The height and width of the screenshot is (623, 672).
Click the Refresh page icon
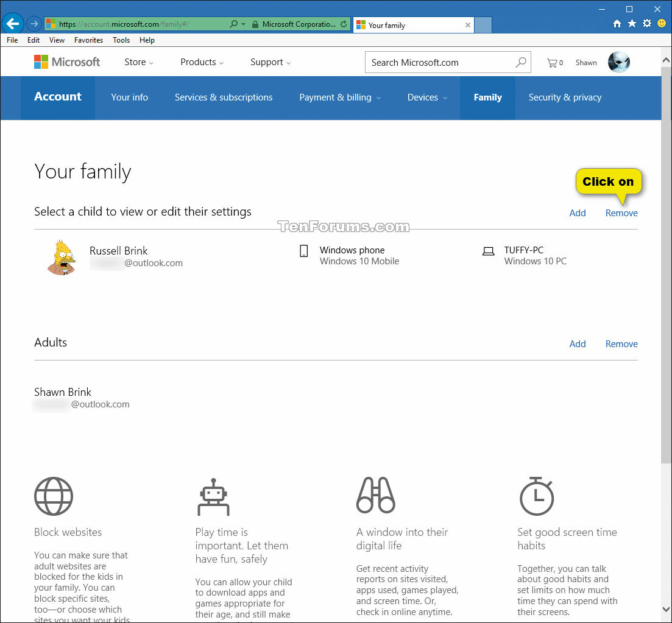344,24
